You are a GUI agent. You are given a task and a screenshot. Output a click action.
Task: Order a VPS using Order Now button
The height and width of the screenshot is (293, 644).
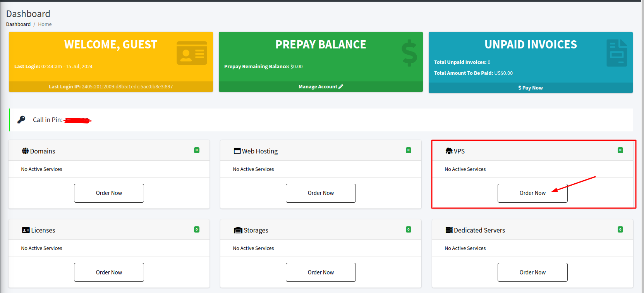click(532, 193)
